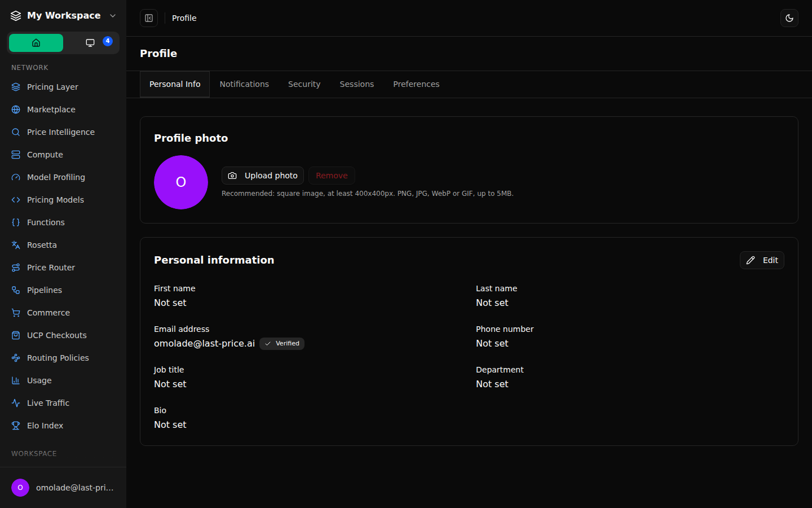Screen dimensions: 812x508
Task: Click the Phone number 'Not set' value
Action: tap(492, 343)
